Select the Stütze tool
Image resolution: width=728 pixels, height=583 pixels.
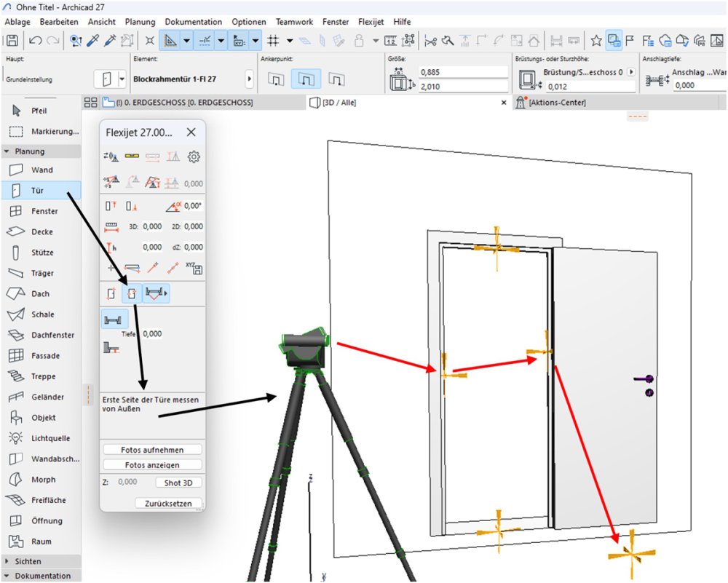(x=41, y=253)
